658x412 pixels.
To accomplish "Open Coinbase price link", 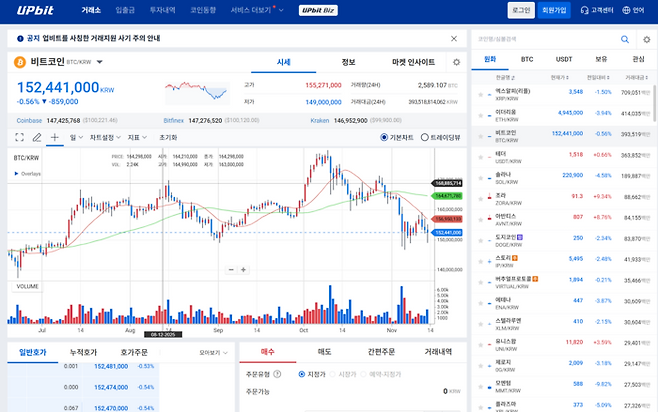I will 29,120.
